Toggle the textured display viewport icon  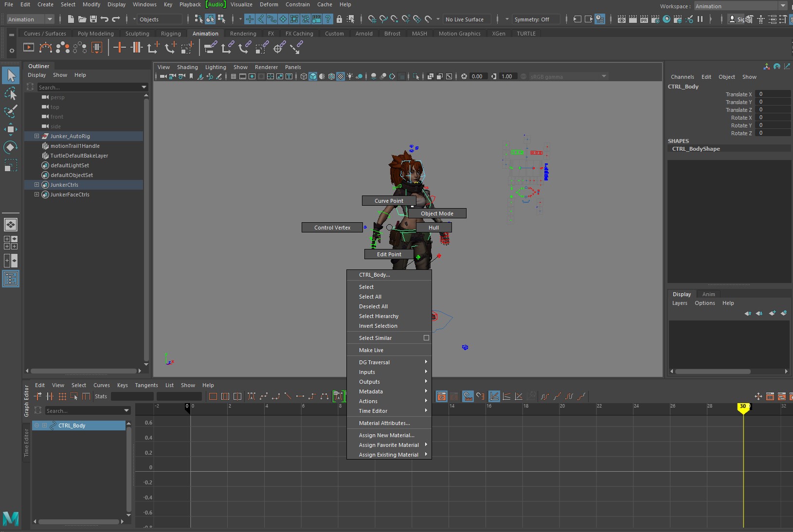tap(341, 76)
